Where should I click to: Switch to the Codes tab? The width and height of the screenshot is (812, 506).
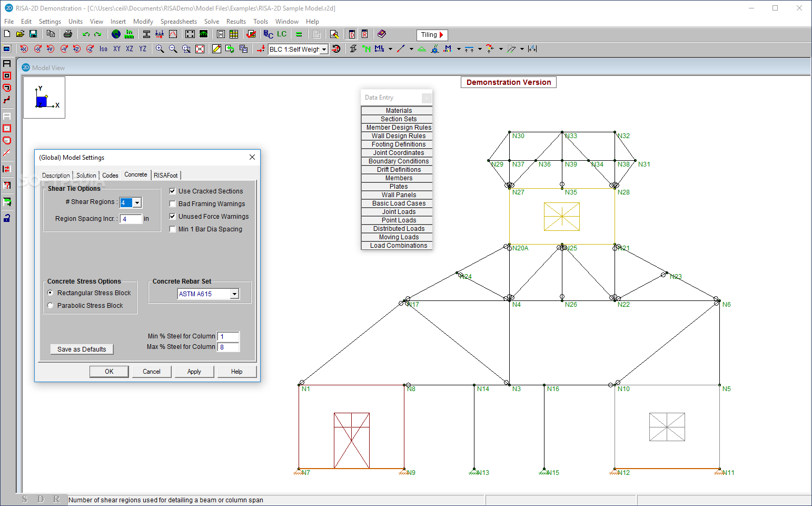tap(110, 176)
